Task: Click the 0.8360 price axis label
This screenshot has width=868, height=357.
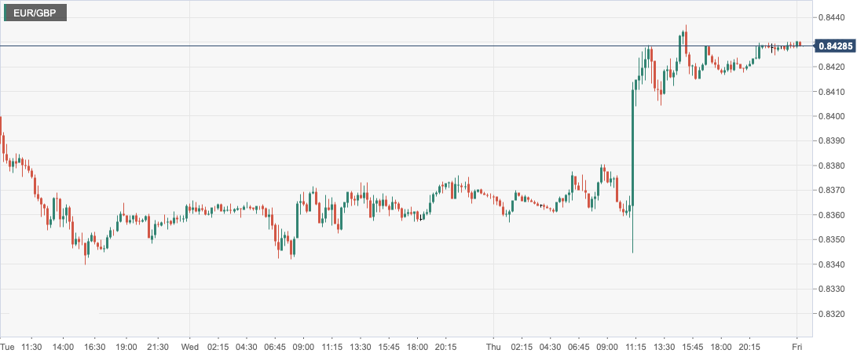Action: click(x=831, y=215)
